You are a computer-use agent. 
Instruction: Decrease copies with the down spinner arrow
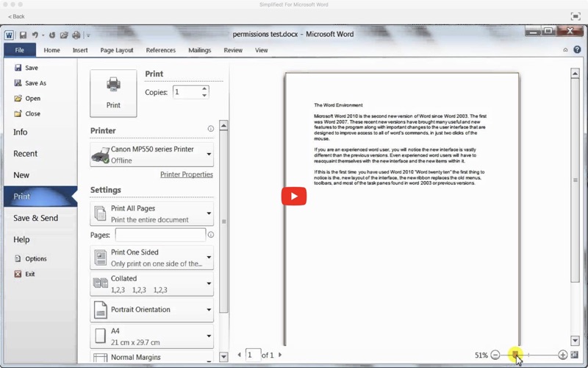click(204, 96)
